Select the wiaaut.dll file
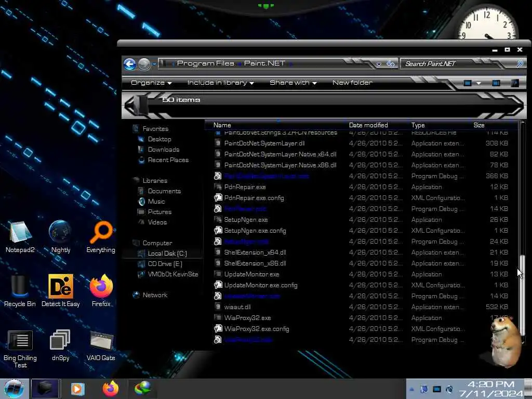Screen dimensions: 532x399 [237, 307]
